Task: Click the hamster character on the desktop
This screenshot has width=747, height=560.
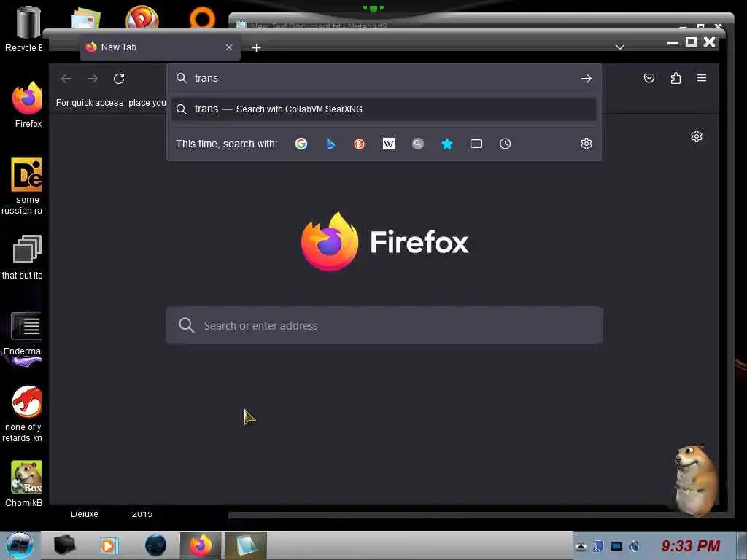Action: [697, 480]
